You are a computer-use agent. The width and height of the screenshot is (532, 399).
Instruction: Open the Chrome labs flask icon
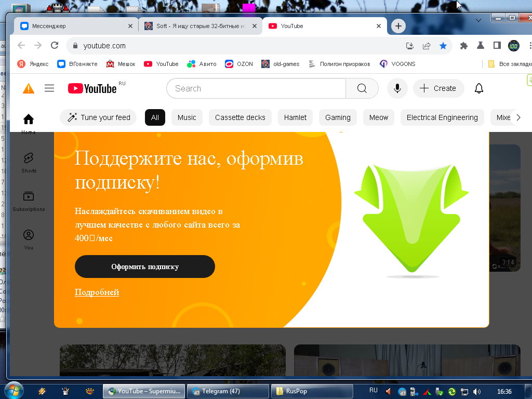[481, 46]
